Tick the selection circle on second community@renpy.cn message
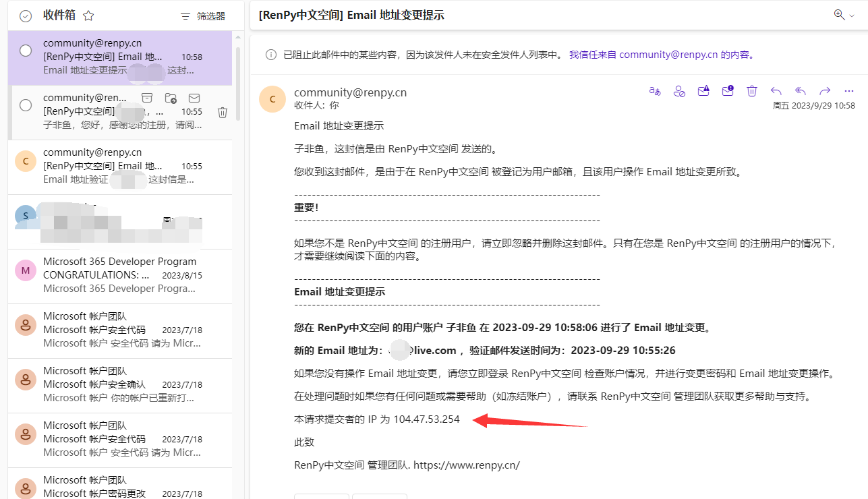The height and width of the screenshot is (499, 868). click(x=26, y=105)
